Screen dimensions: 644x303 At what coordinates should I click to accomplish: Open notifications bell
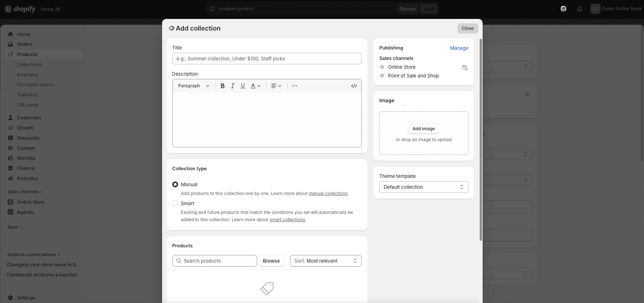[x=580, y=9]
